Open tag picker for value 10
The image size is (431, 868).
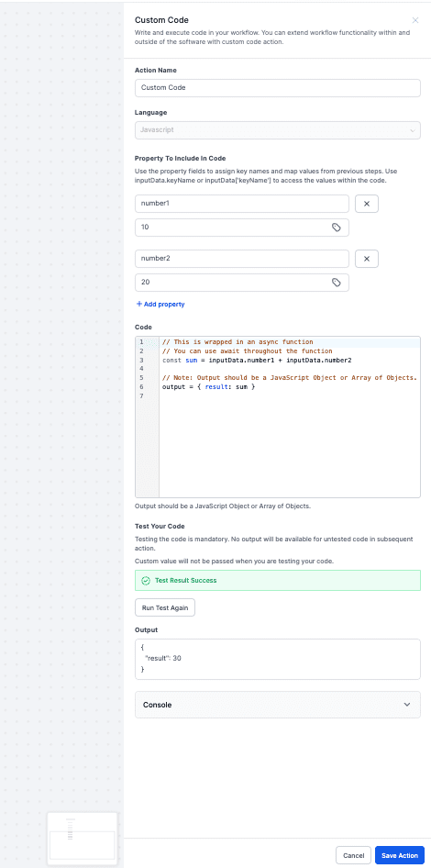336,228
